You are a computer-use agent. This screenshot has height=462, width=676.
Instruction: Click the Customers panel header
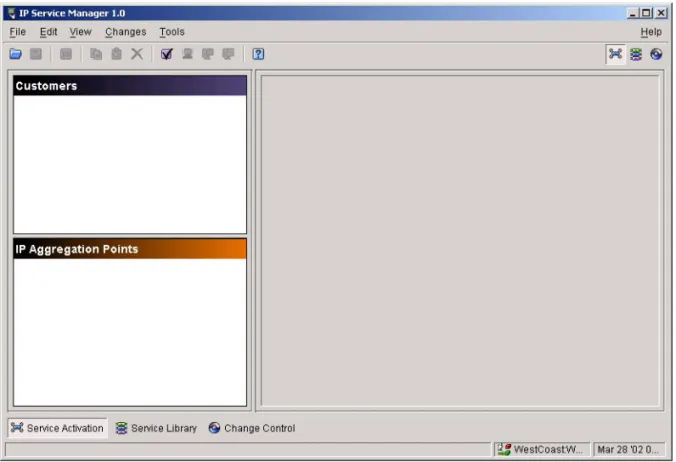point(130,86)
